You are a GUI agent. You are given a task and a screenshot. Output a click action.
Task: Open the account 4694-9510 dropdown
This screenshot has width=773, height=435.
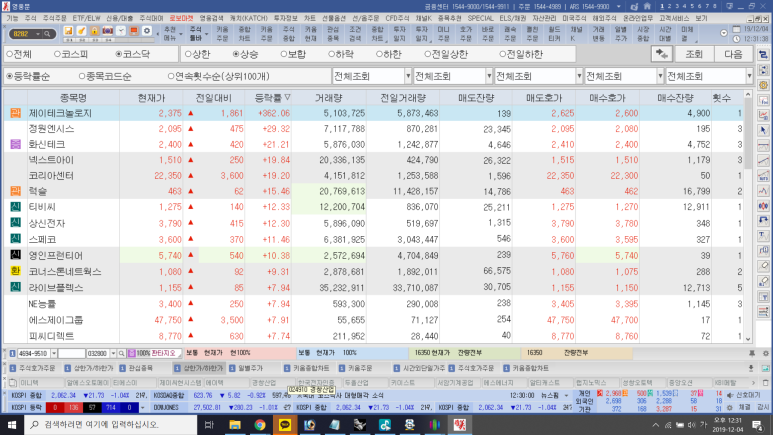[54, 354]
